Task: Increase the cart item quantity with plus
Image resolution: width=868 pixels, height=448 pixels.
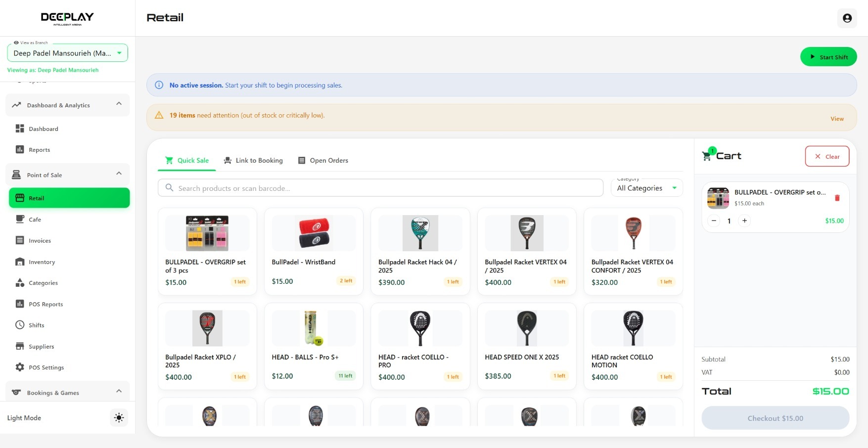Action: point(744,221)
